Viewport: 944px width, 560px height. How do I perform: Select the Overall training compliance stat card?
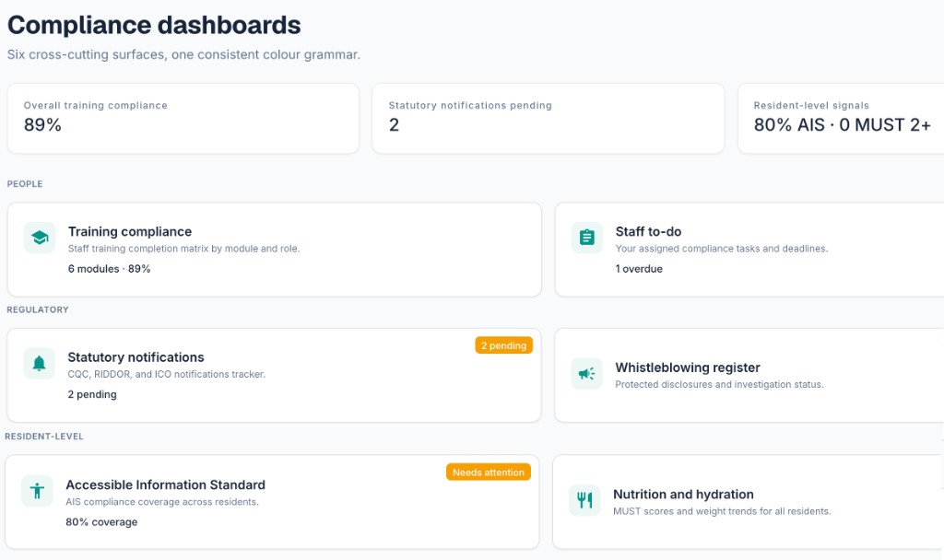click(x=183, y=119)
